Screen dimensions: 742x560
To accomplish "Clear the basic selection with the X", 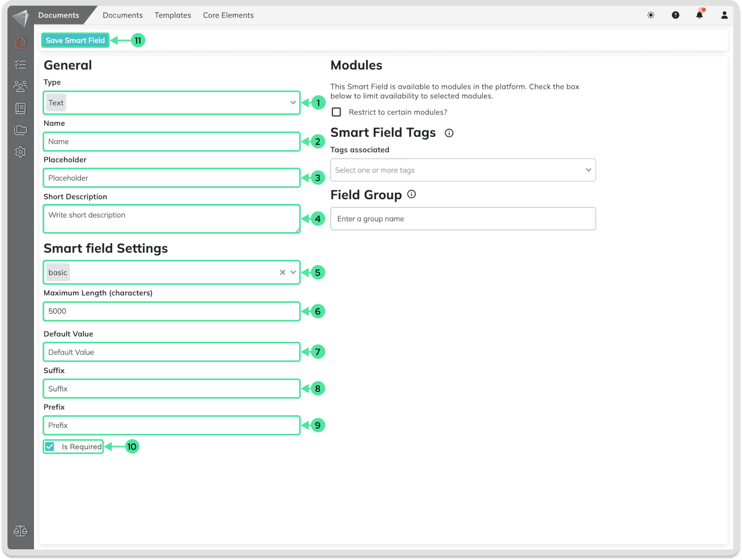I will click(x=282, y=273).
